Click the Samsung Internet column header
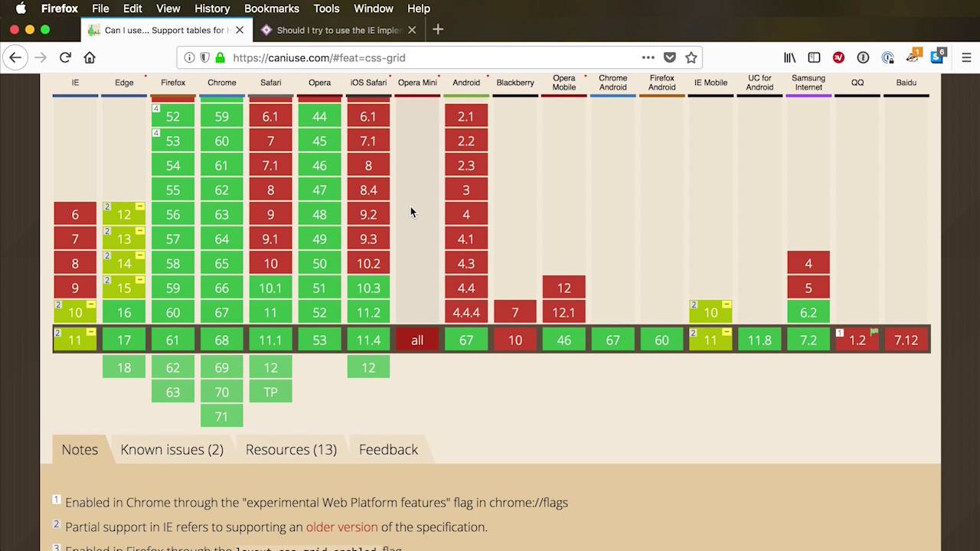This screenshot has height=551, width=980. click(808, 83)
